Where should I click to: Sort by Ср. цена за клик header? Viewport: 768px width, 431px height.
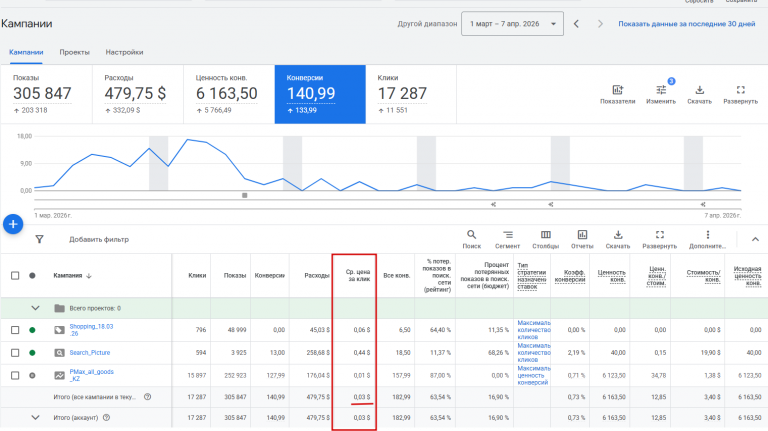[358, 275]
